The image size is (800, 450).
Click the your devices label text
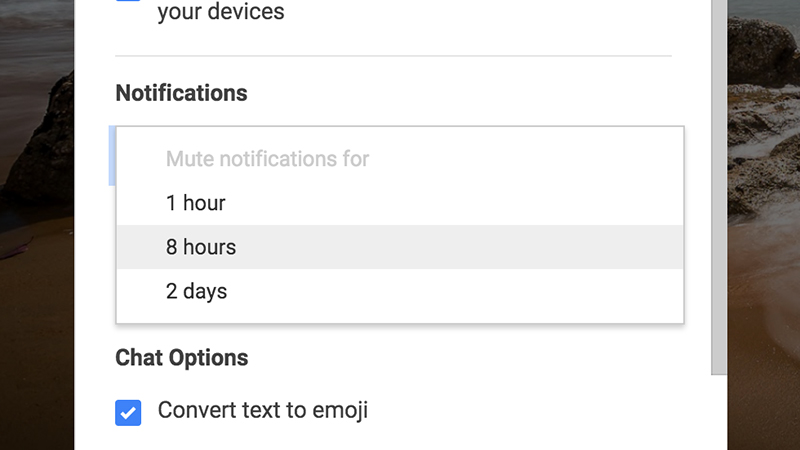221,11
